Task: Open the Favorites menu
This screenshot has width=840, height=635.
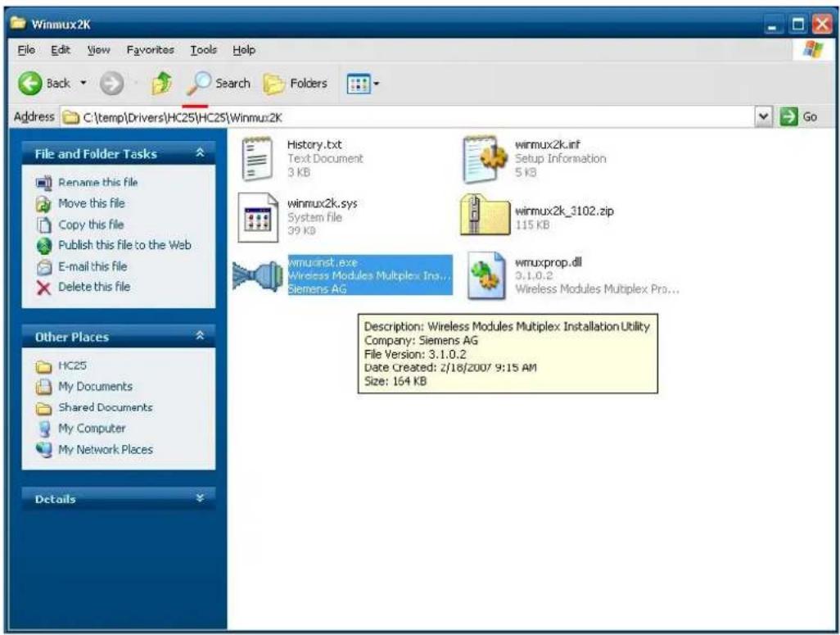Action: click(x=150, y=50)
